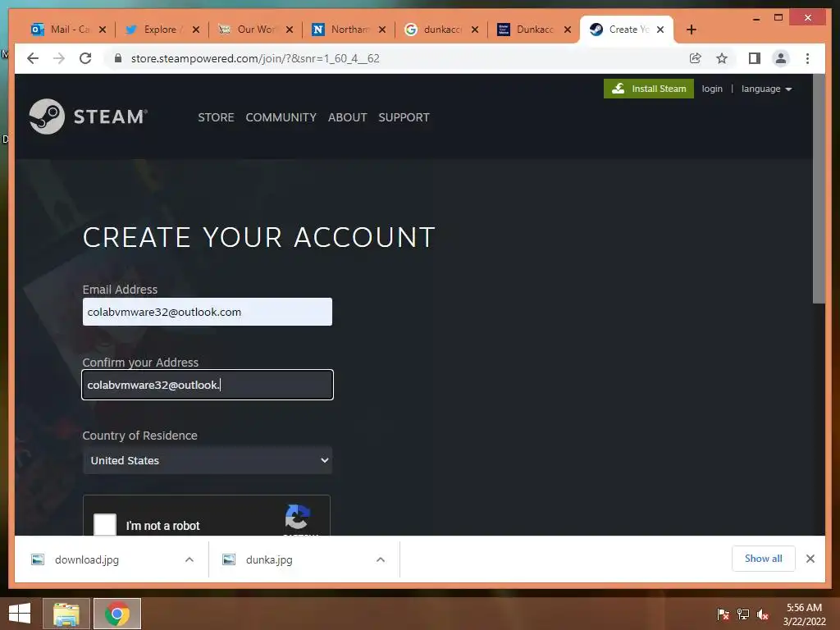
Task: Share this page via share icon
Action: [x=695, y=58]
